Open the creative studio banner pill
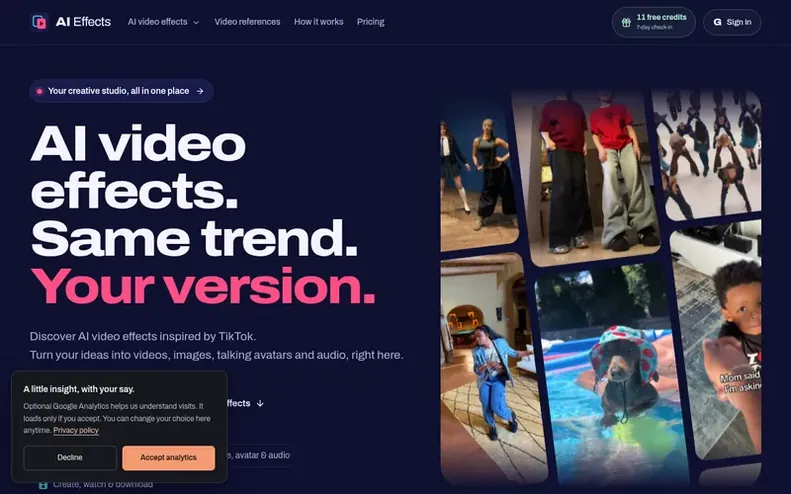This screenshot has height=494, width=791. (121, 91)
